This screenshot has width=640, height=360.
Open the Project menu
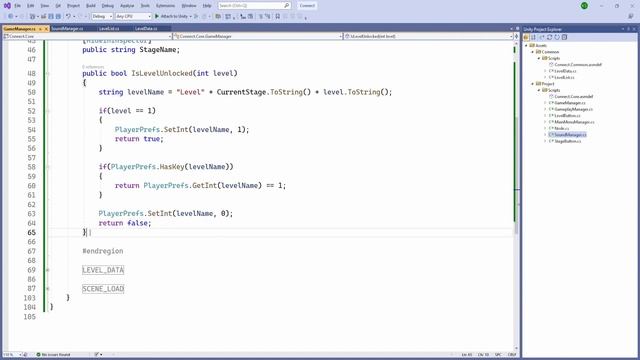[73, 6]
